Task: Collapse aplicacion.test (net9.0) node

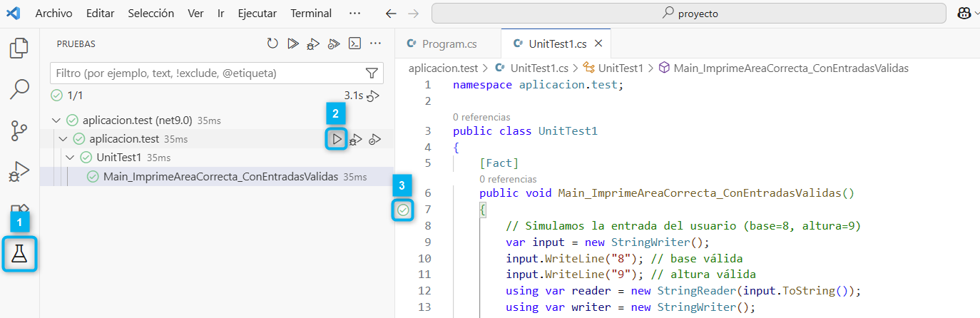Action: [x=57, y=120]
